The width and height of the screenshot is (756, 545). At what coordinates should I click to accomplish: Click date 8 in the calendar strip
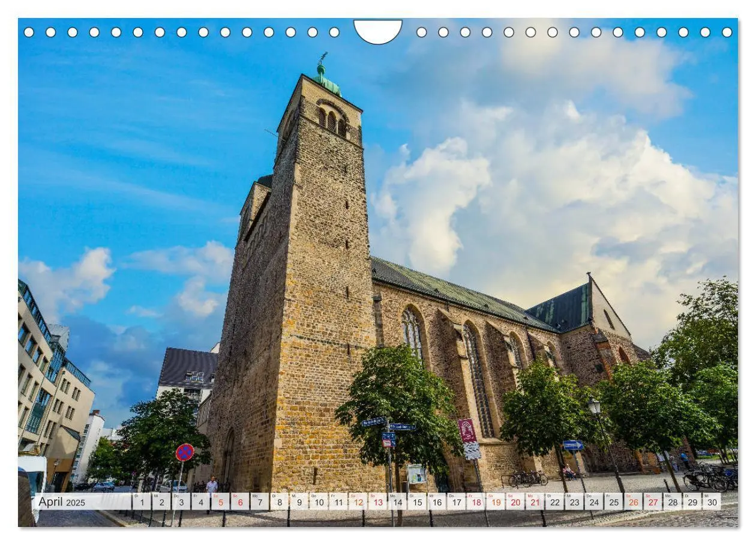[x=280, y=502]
